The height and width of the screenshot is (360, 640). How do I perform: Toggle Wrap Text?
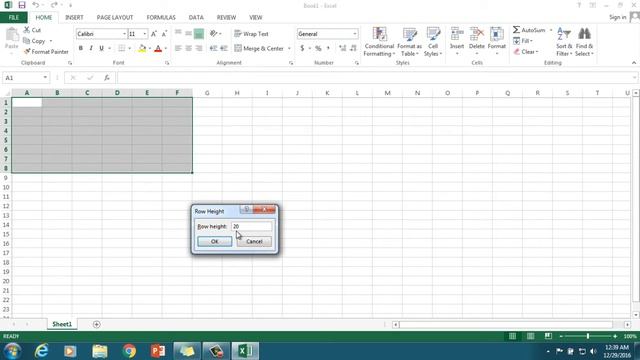point(251,34)
